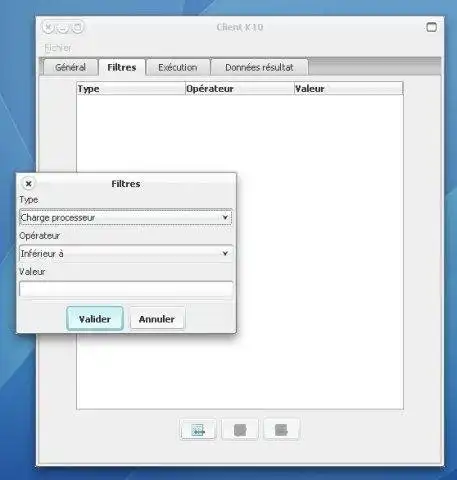Click the Valeur column header

[349, 89]
